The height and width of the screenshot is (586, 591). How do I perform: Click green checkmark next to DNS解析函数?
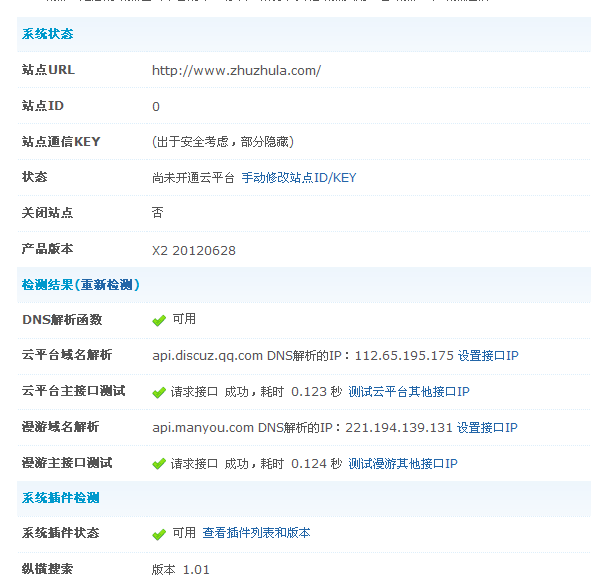159,320
